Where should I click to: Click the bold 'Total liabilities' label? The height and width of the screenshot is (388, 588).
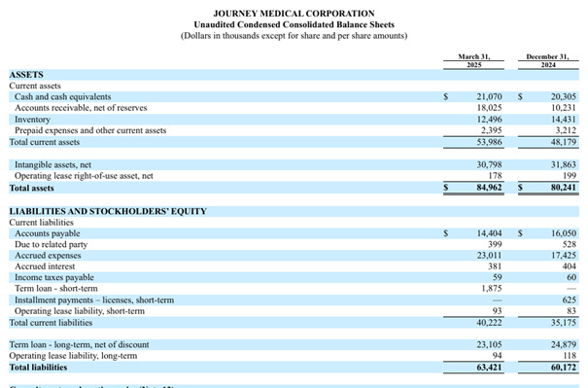[38, 368]
